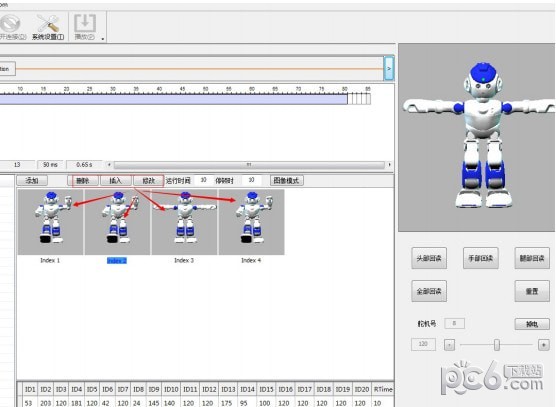Select the Index 1 pose thumbnail
The image size is (556, 407).
[x=50, y=222]
